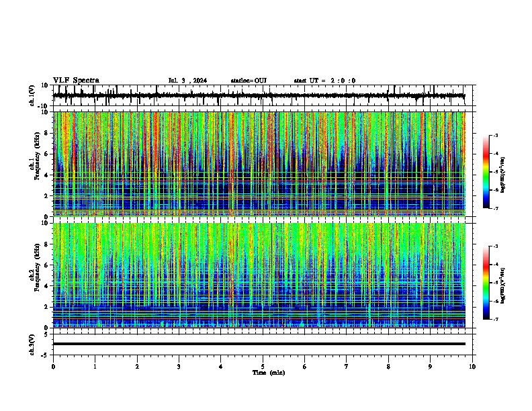Click the "-3" value on the ch.1 colorbar

(496, 136)
